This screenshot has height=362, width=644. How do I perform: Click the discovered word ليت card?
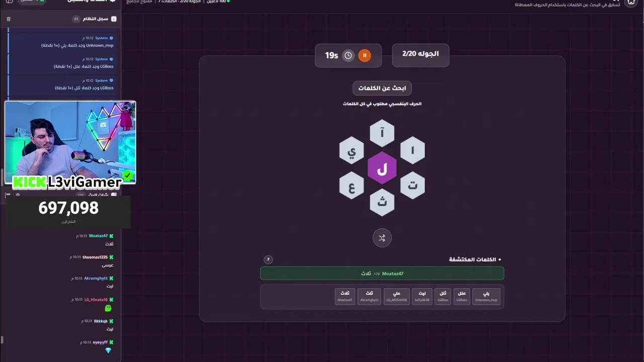pos(422,296)
